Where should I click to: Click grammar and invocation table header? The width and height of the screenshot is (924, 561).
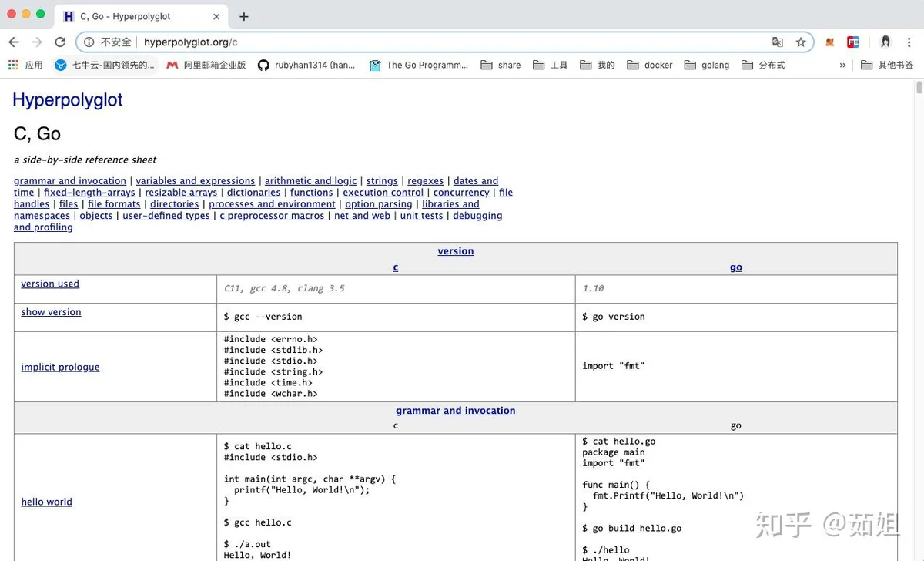(456, 411)
